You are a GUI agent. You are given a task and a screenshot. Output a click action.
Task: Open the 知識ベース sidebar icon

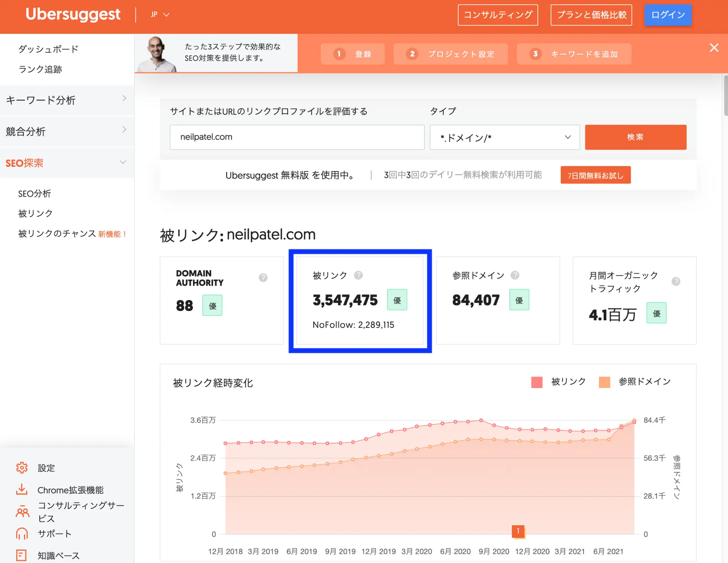[22, 554]
